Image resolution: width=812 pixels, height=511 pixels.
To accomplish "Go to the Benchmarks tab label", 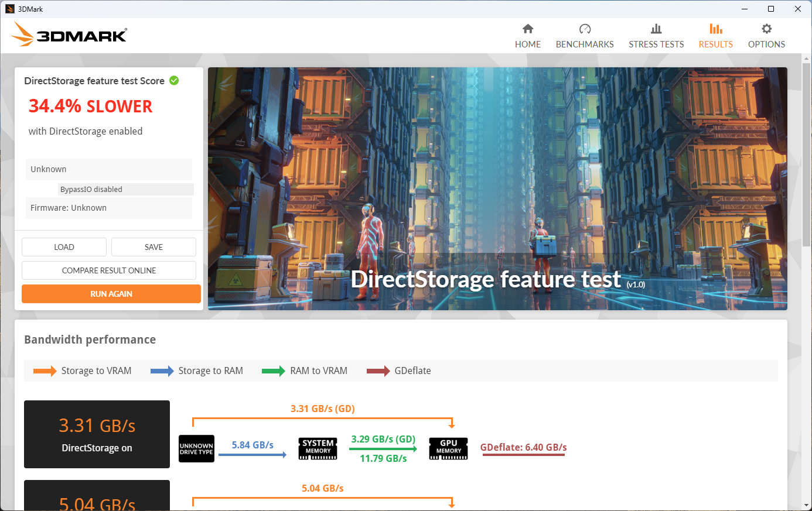I will pos(585,44).
